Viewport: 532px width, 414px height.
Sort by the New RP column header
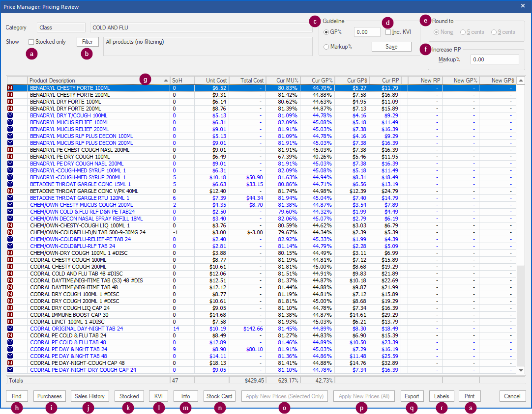click(425, 80)
